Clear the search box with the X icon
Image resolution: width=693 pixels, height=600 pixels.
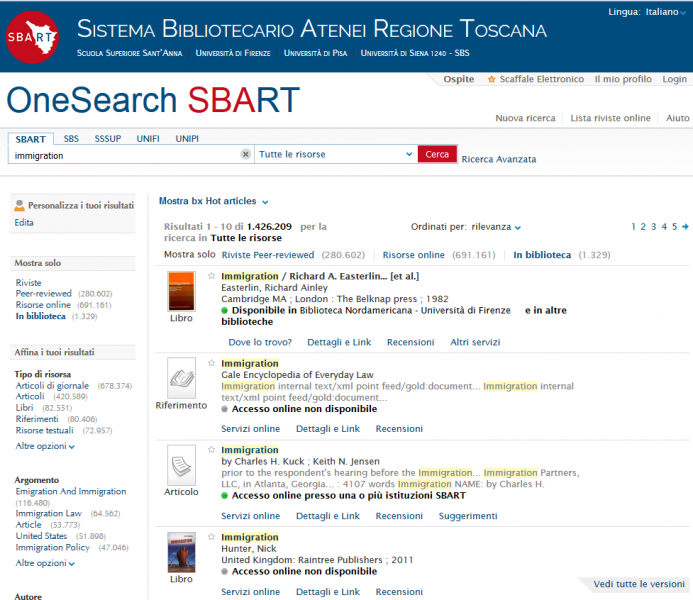tap(246, 155)
